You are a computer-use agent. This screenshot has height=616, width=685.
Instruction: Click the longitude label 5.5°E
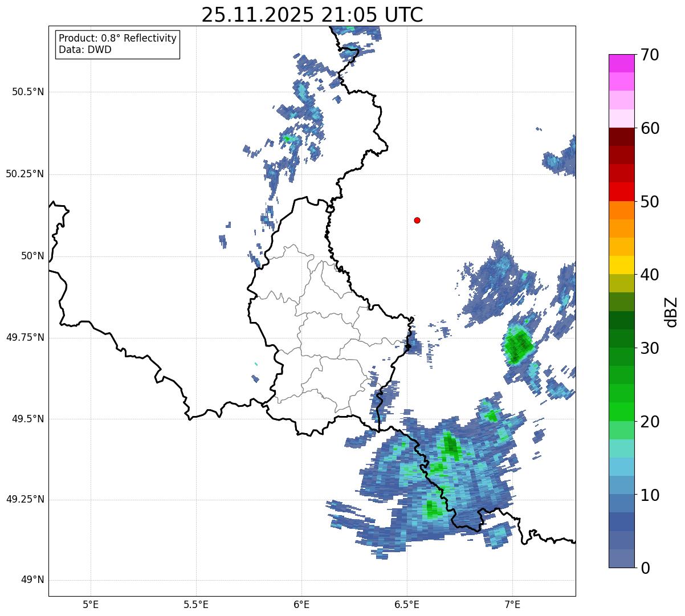[x=196, y=604]
